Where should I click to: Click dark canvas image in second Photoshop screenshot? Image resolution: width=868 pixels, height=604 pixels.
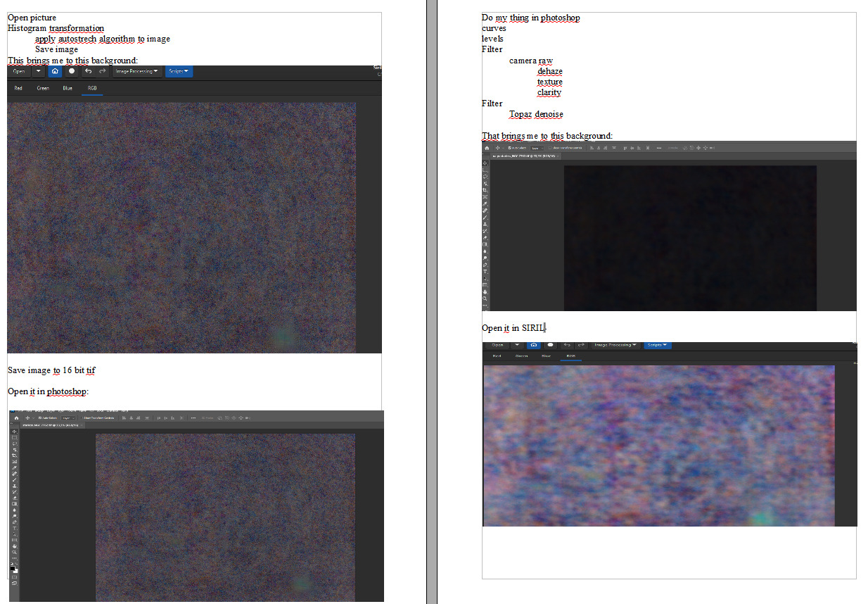click(x=690, y=238)
